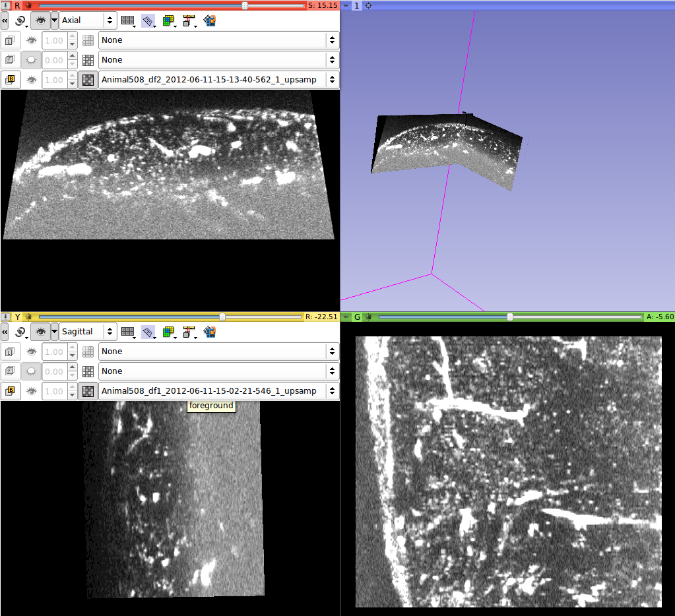Open Animal508_df1 background volume selector

click(218, 391)
